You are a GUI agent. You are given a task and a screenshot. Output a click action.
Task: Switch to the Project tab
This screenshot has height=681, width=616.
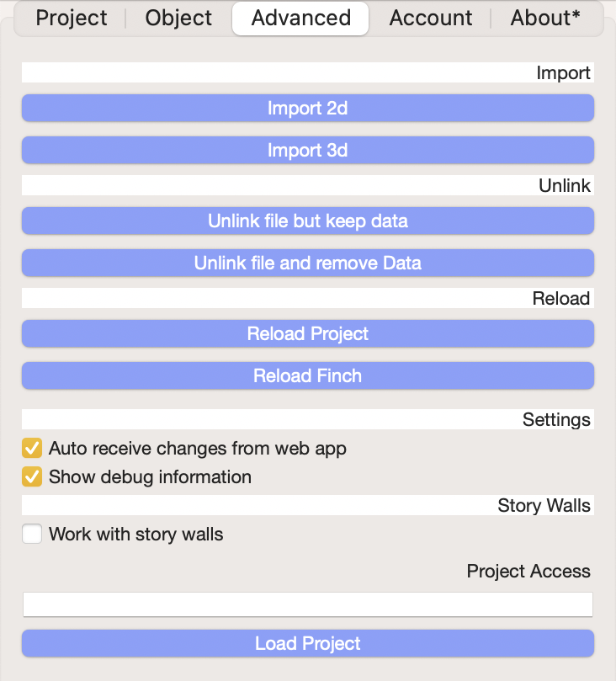coord(72,18)
